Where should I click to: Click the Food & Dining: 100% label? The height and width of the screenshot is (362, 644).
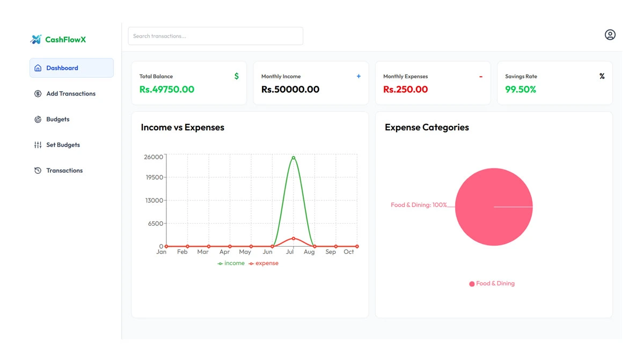click(419, 205)
